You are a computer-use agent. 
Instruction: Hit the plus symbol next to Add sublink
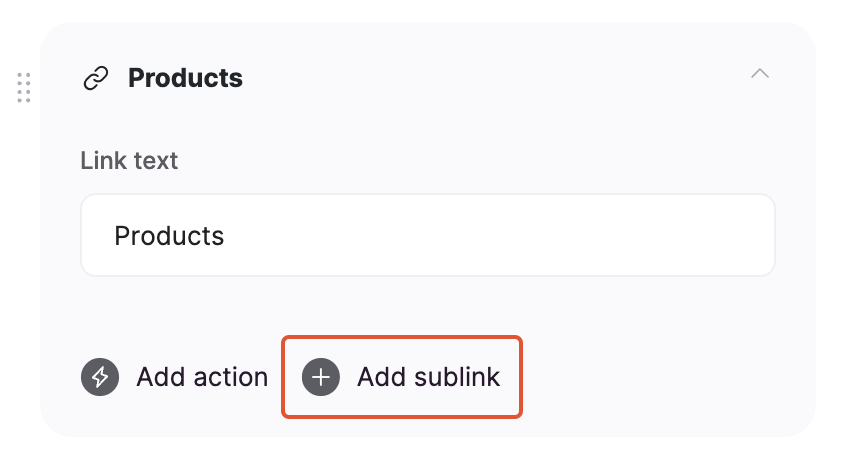[x=321, y=377]
